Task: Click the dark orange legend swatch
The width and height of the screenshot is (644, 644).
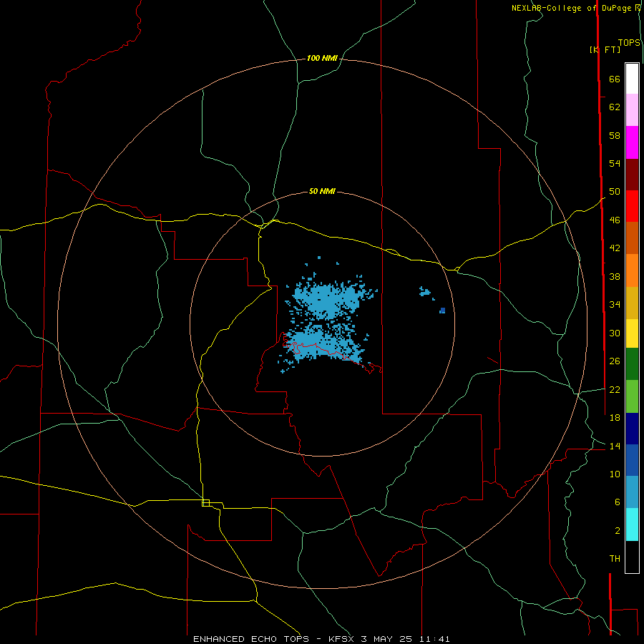Action: click(632, 238)
